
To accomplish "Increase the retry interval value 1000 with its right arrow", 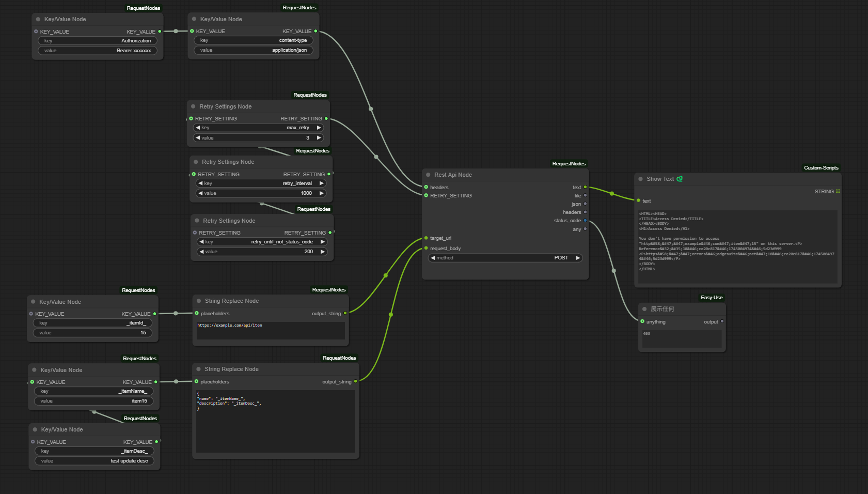I will point(322,193).
